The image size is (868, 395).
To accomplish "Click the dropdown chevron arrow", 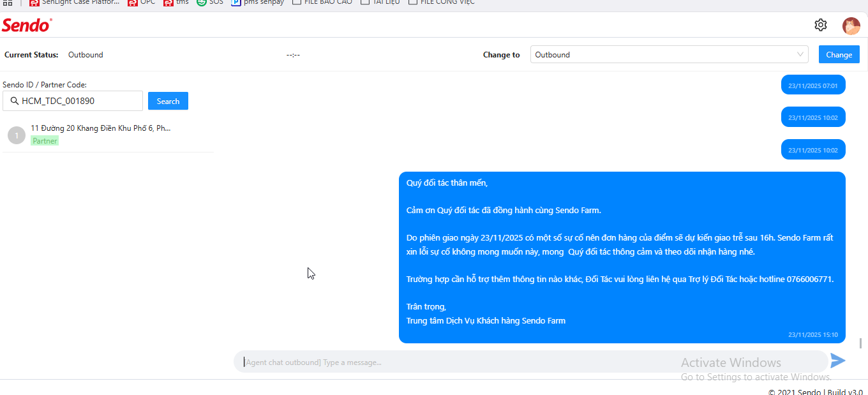I will pyautogui.click(x=800, y=54).
